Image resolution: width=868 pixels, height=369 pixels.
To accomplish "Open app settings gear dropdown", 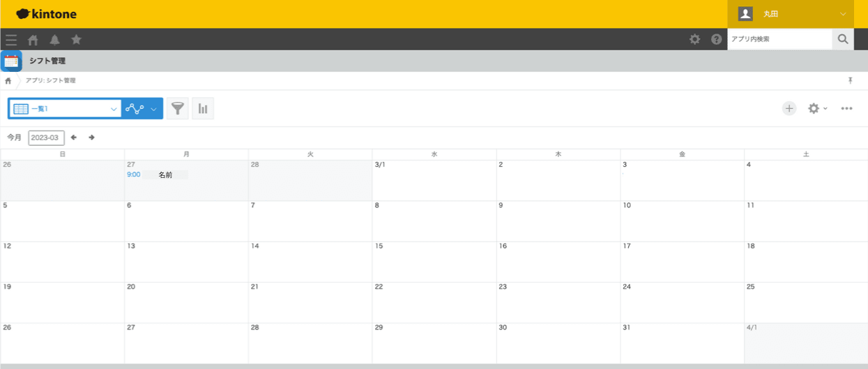I will [x=816, y=108].
